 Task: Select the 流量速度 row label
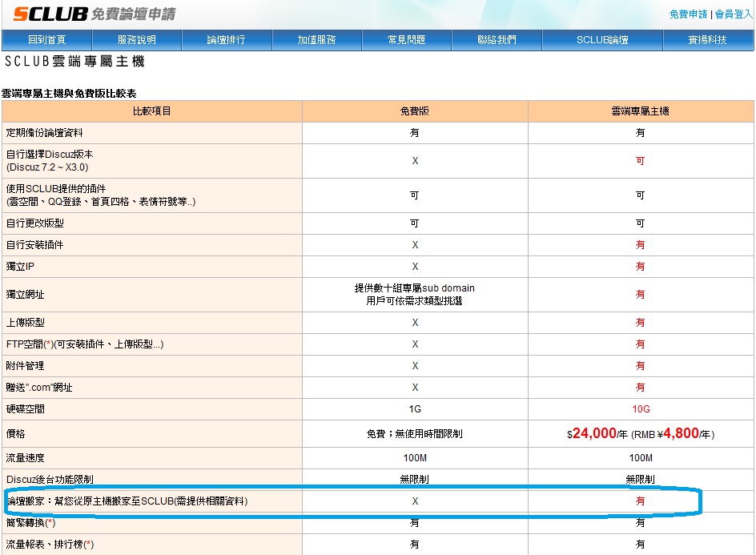point(25,458)
